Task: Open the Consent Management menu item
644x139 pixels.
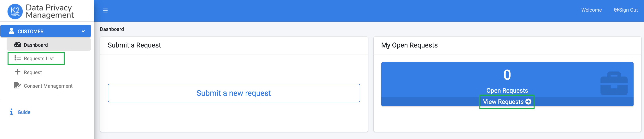Action: (x=48, y=86)
